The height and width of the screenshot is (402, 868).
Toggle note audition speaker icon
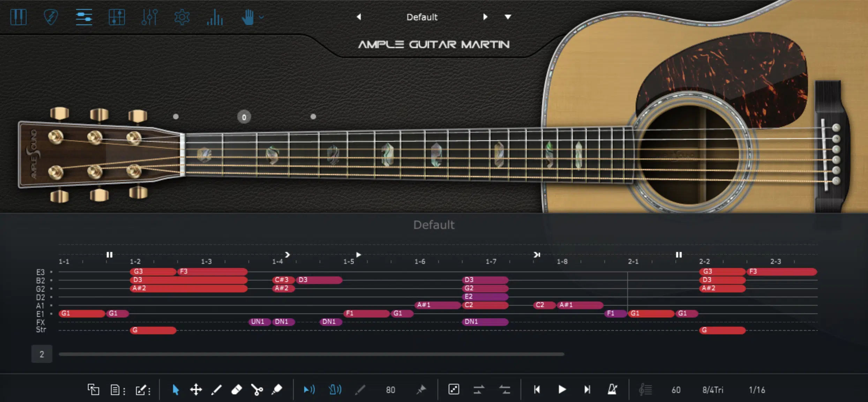click(309, 389)
